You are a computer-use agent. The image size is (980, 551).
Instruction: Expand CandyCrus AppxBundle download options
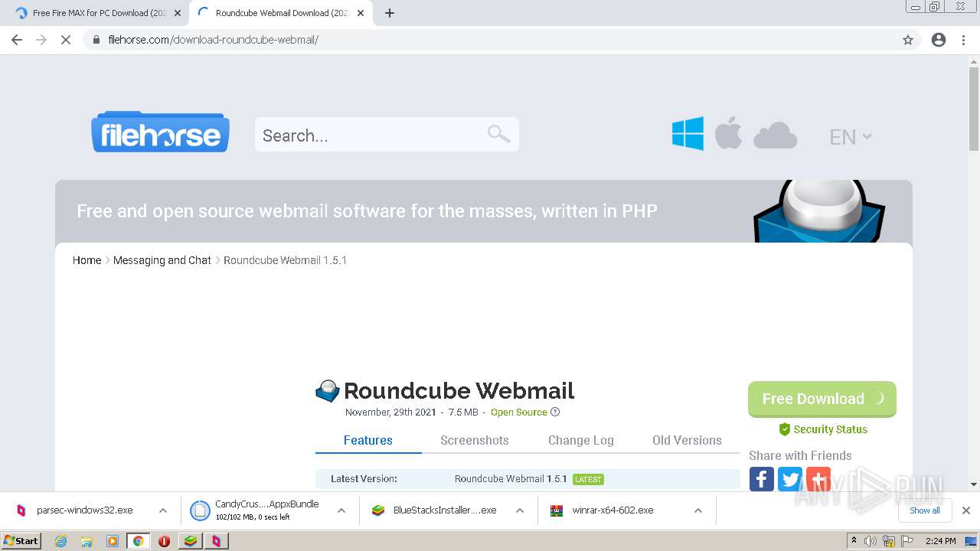click(x=341, y=510)
